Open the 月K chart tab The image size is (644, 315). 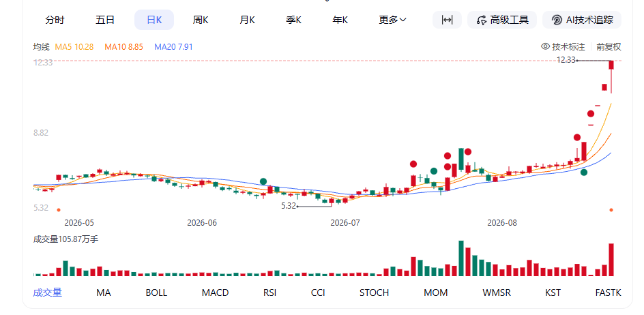247,20
